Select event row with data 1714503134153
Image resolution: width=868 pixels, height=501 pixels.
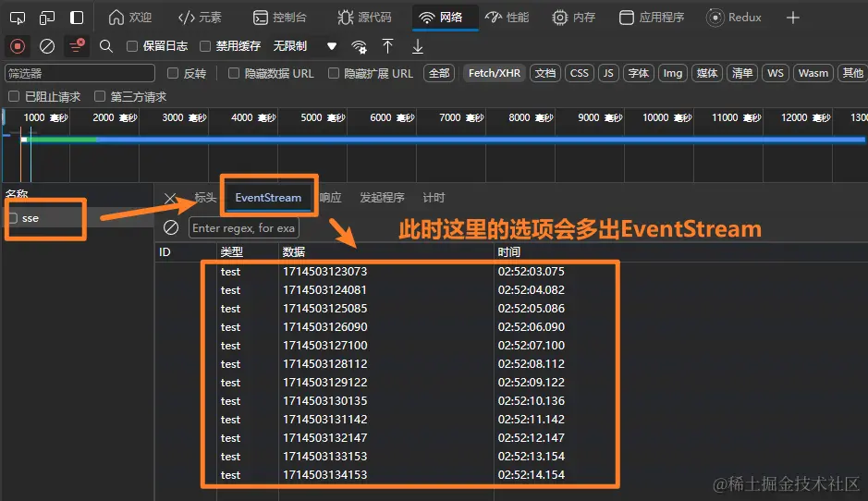[x=511, y=475]
